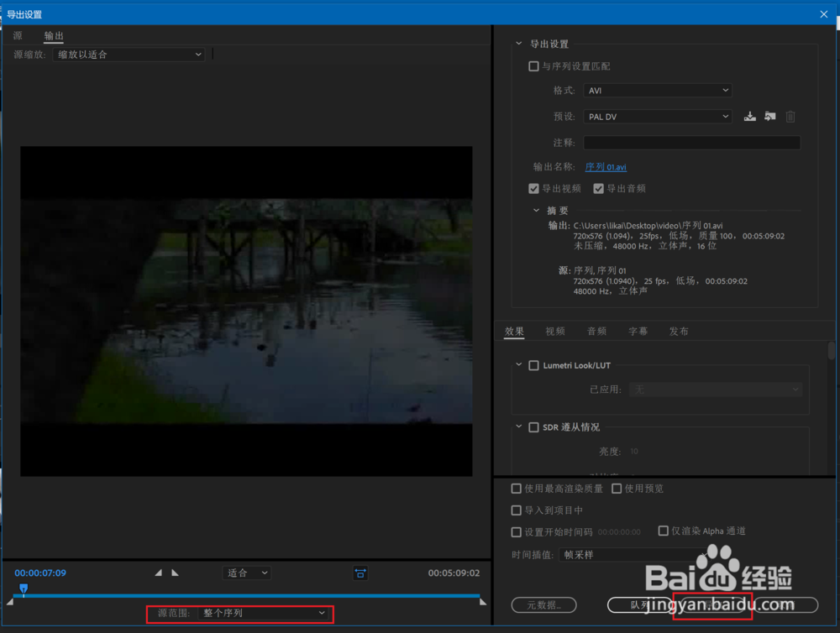Screen dimensions: 840x633
Task: Open the 效果 tab
Action: (x=514, y=332)
